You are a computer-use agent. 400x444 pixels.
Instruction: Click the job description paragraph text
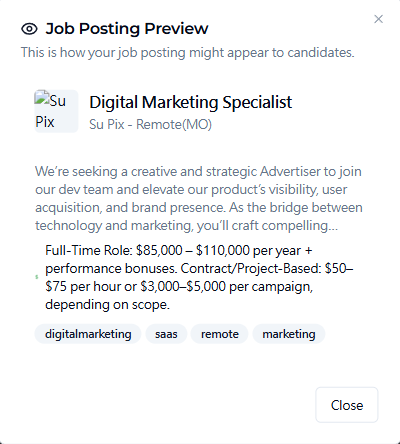coord(199,198)
